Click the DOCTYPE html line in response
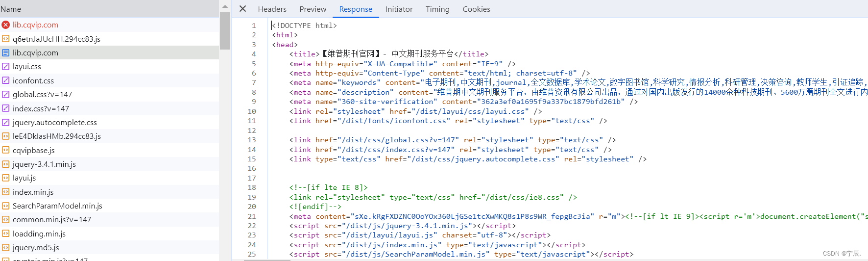Viewport: 868px width, 261px height. pos(304,26)
